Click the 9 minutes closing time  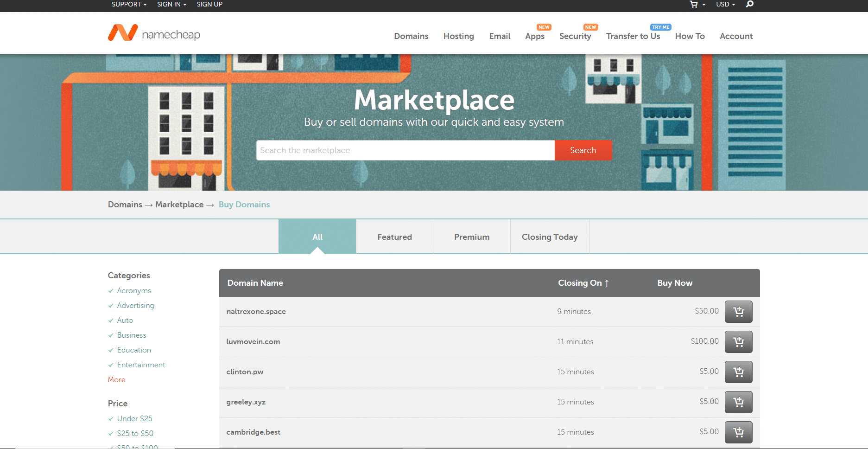[574, 312]
